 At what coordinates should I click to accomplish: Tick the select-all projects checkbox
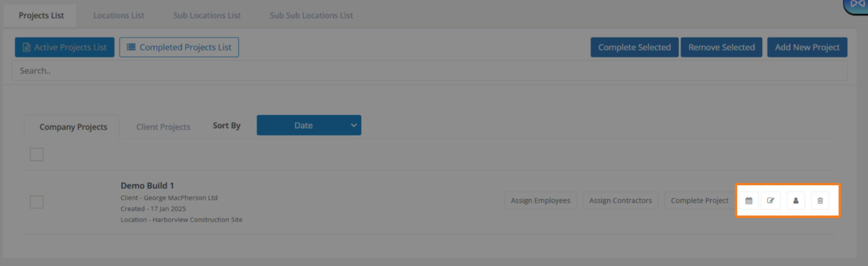click(x=36, y=154)
